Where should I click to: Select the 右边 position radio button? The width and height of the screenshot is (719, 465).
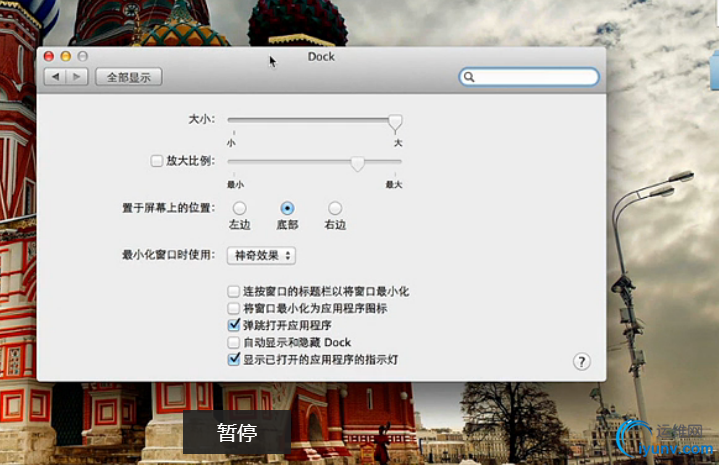pyautogui.click(x=335, y=208)
